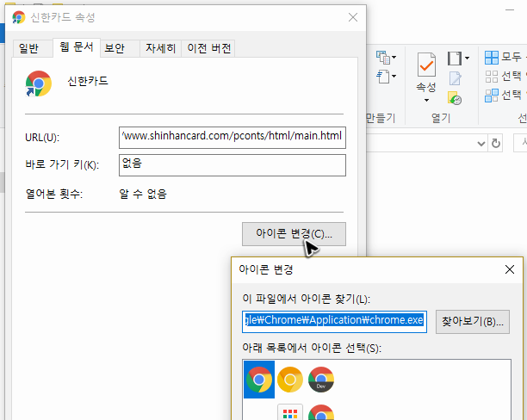Switch to the 자세히 tab
The image size is (527, 420).
click(x=161, y=48)
